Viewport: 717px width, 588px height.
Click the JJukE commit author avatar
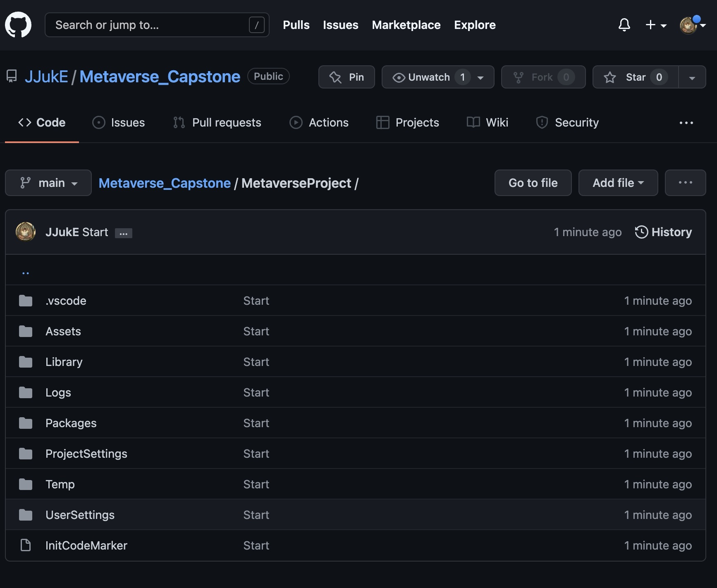click(26, 232)
